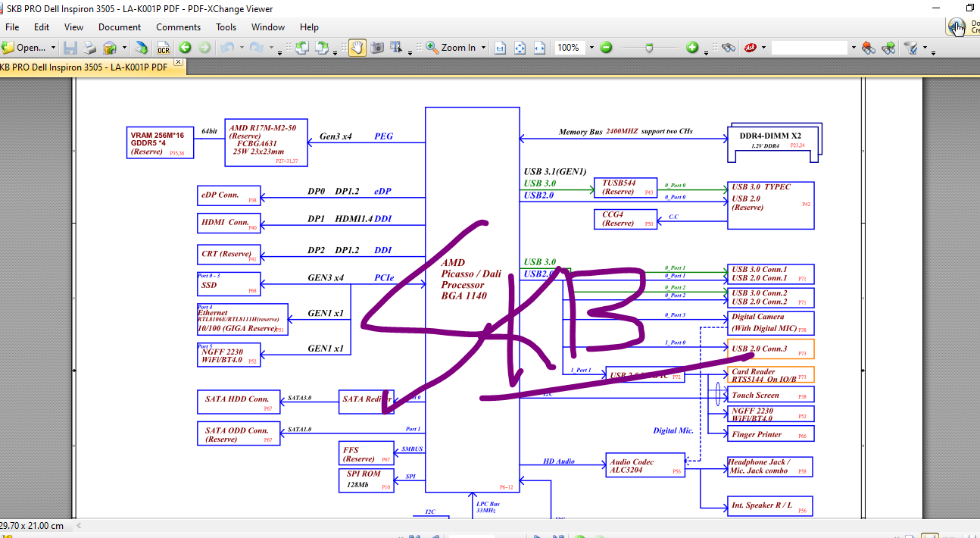This screenshot has height=538, width=980.
Task: Open the Help menu
Action: pyautogui.click(x=309, y=27)
